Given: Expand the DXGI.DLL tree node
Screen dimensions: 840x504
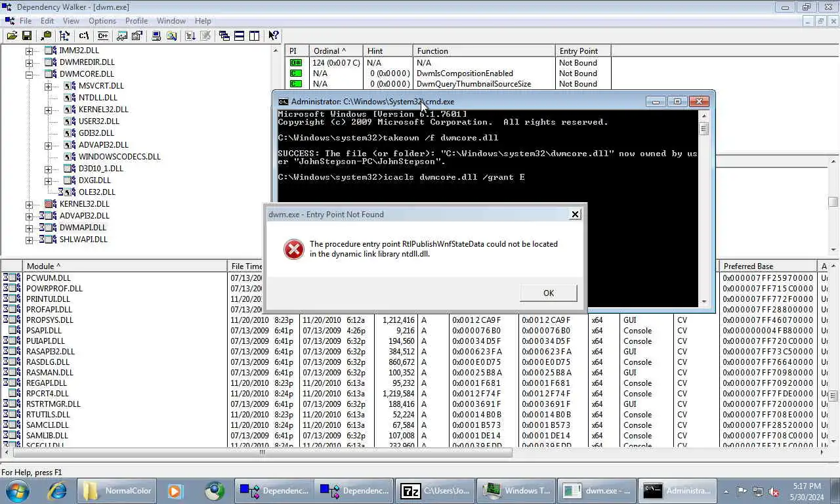Looking at the screenshot, I should [48, 180].
